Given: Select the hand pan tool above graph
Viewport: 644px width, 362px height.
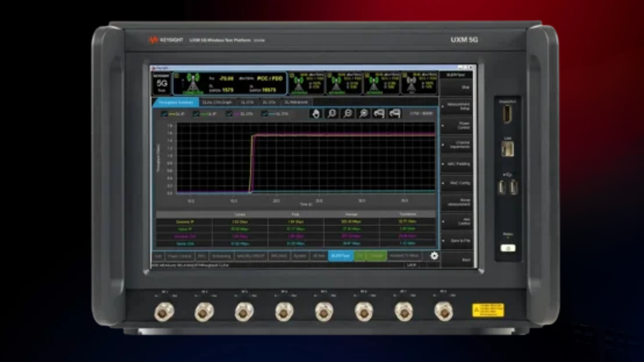Looking at the screenshot, I should (316, 114).
